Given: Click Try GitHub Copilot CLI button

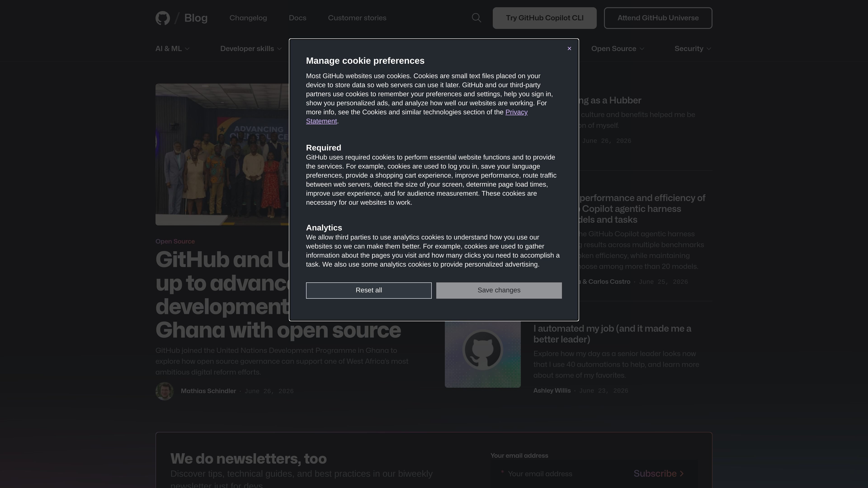Looking at the screenshot, I should pos(545,18).
